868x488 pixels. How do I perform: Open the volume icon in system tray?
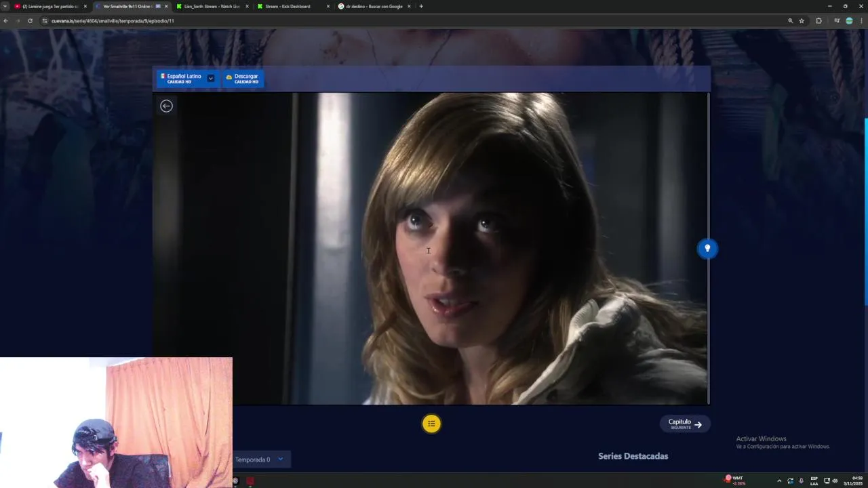tap(835, 481)
